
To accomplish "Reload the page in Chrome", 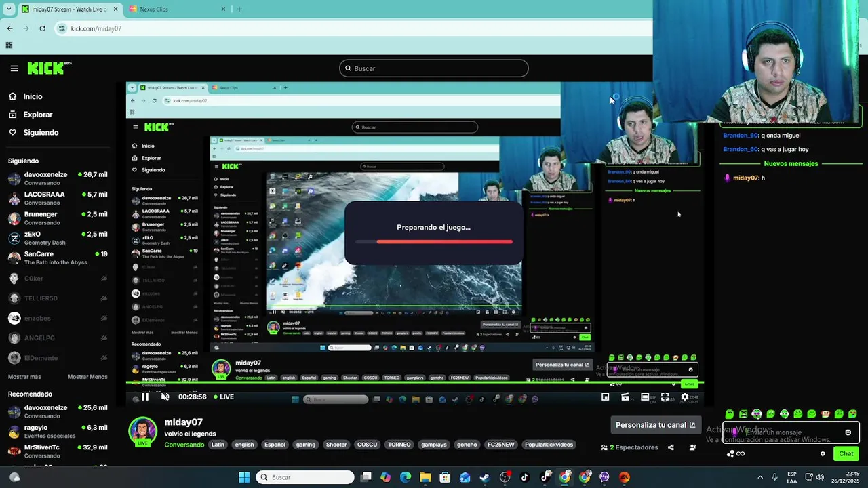I will click(42, 28).
